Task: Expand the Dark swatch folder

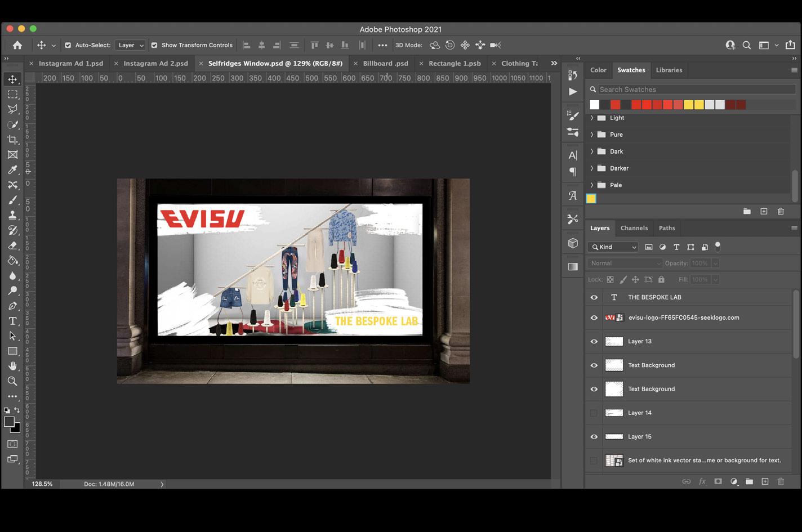Action: coord(592,151)
